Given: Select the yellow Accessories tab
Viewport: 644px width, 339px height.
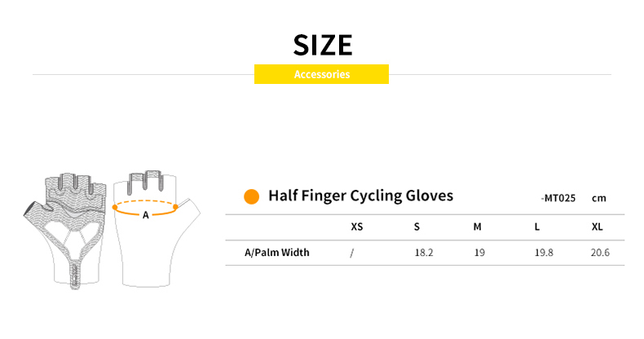Looking at the screenshot, I should tap(321, 74).
